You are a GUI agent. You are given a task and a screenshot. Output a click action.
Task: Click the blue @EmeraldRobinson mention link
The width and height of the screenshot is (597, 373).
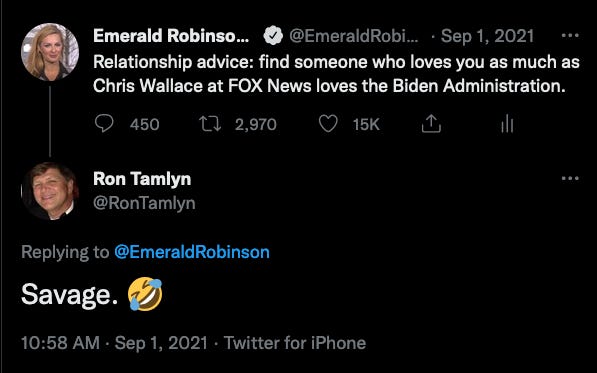[x=192, y=252]
